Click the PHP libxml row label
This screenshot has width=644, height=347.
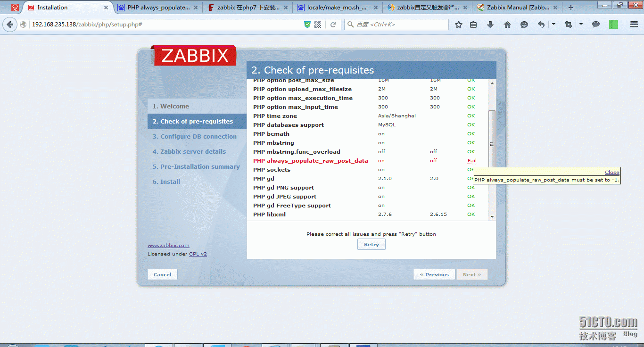click(x=269, y=215)
